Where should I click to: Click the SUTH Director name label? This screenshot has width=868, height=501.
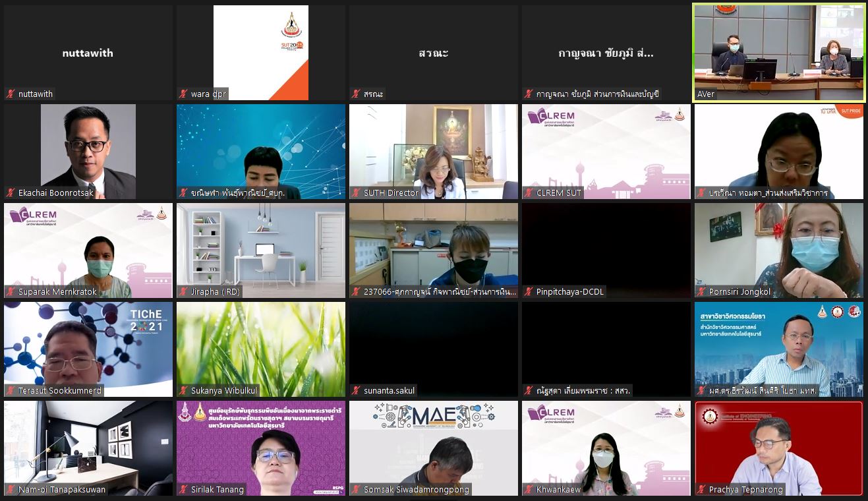click(391, 193)
